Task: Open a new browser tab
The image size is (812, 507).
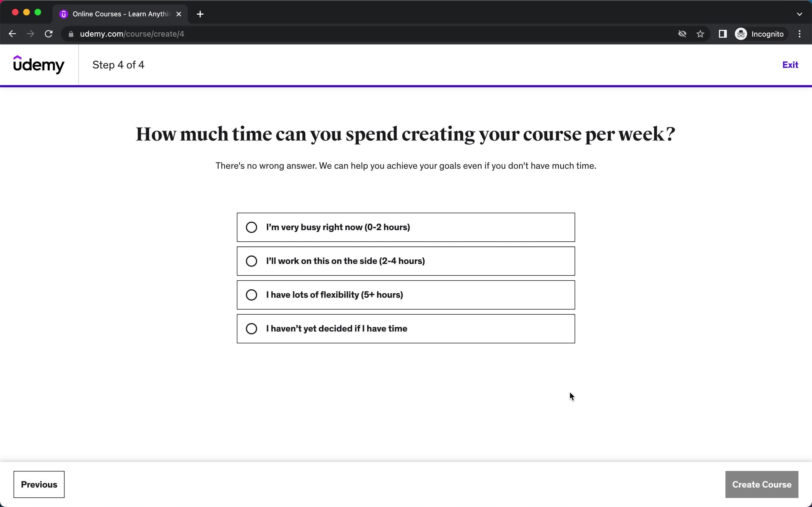Action: click(x=199, y=14)
